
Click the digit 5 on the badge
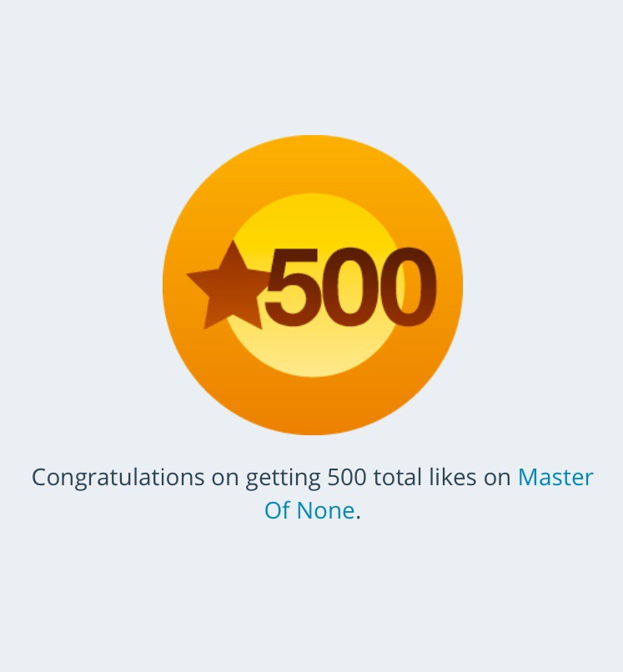click(x=292, y=287)
